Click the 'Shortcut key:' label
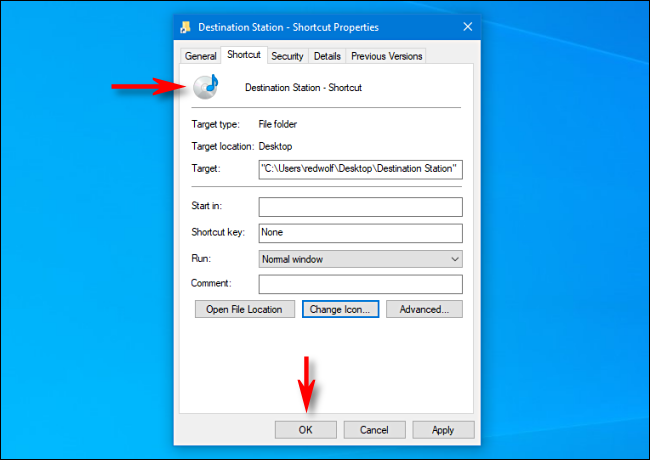Screen dimensions: 650x460 tap(218, 232)
